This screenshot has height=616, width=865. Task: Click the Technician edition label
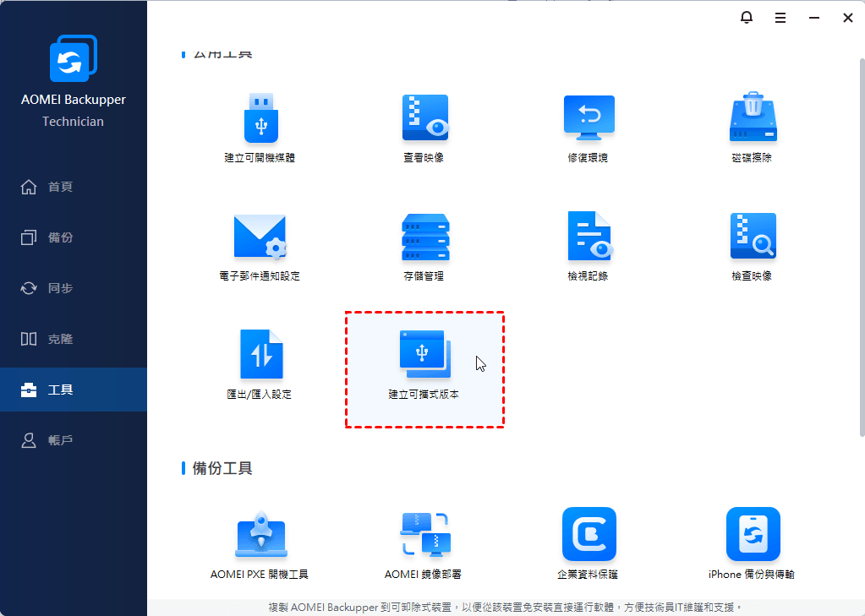click(x=74, y=122)
